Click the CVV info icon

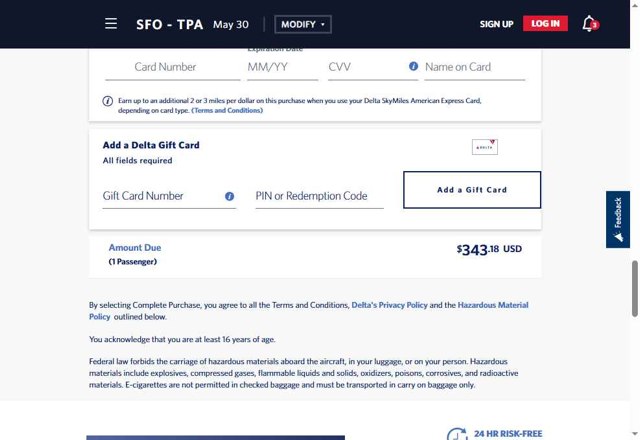point(413,67)
